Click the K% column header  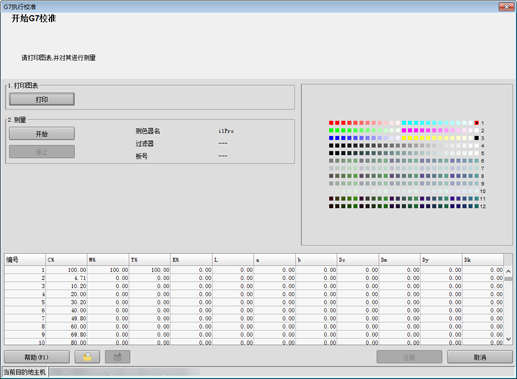pos(191,260)
